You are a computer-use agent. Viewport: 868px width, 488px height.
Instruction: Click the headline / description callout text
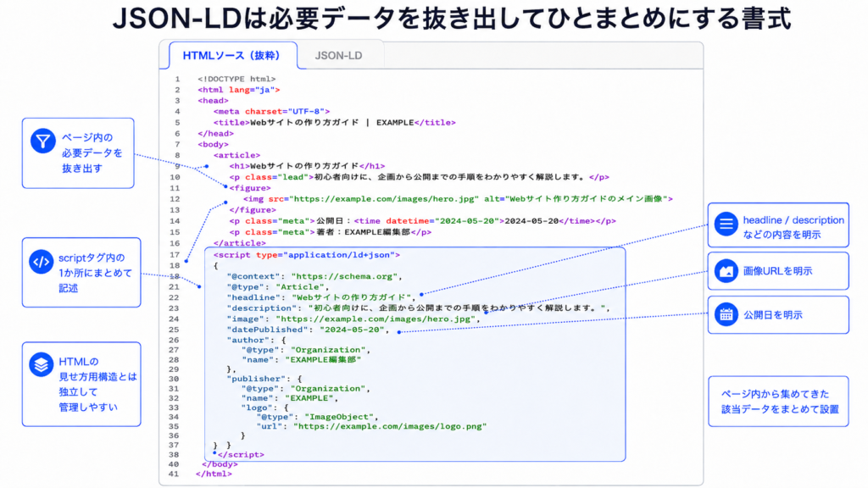pyautogui.click(x=793, y=227)
